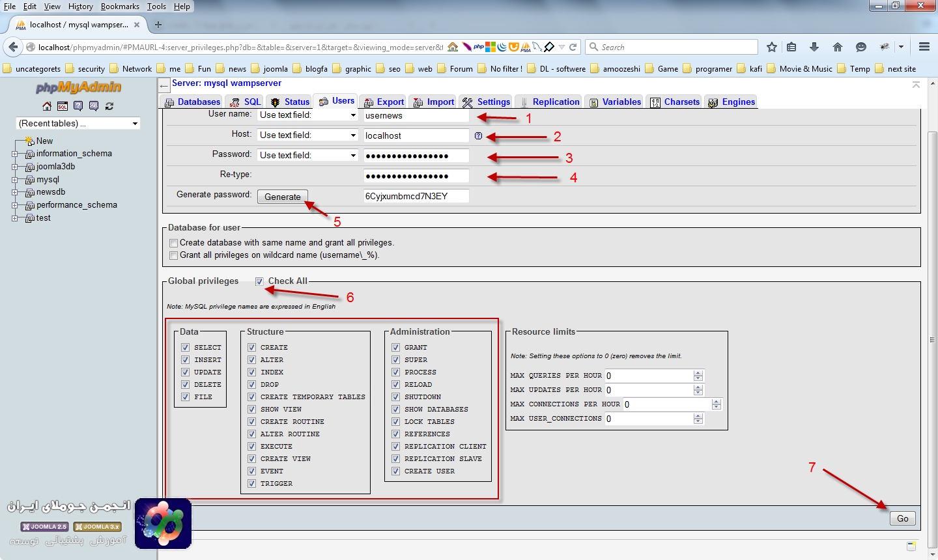Screen dimensions: 938x560
Task: Increase MAX QUERIES PER HOUR stepper
Action: click(x=698, y=373)
